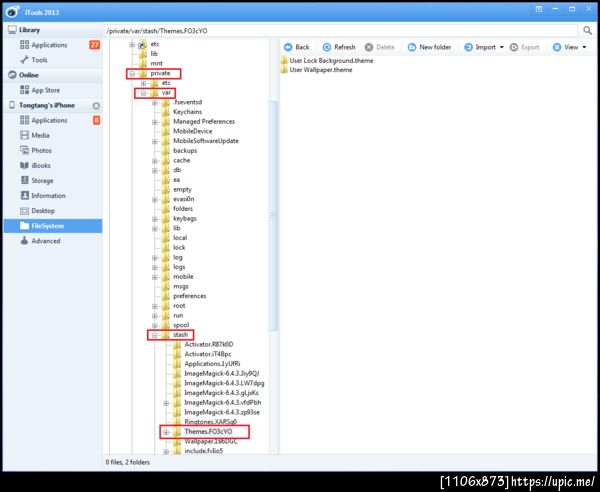Click the window settings icon in title bar
Screen dimensions: 600x492
click(539, 9)
